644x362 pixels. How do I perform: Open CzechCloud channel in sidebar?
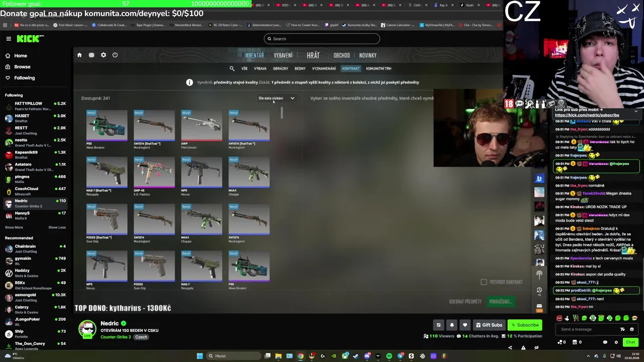[35, 191]
